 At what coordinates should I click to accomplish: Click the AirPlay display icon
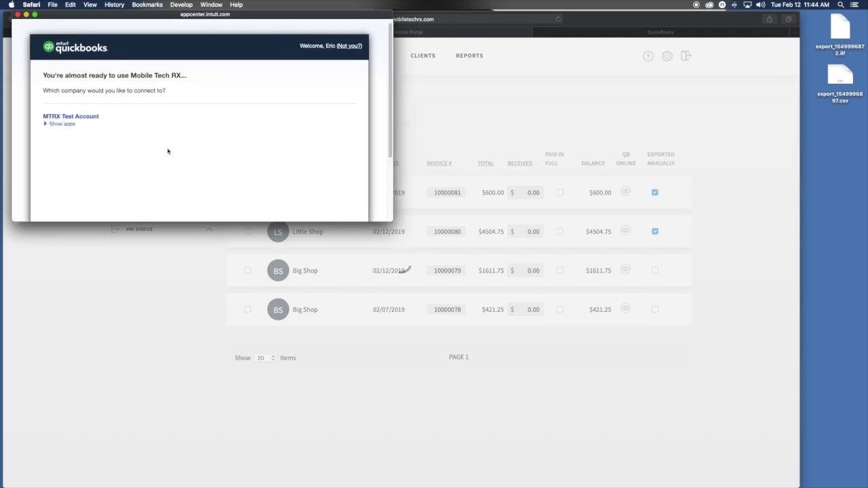(x=747, y=5)
